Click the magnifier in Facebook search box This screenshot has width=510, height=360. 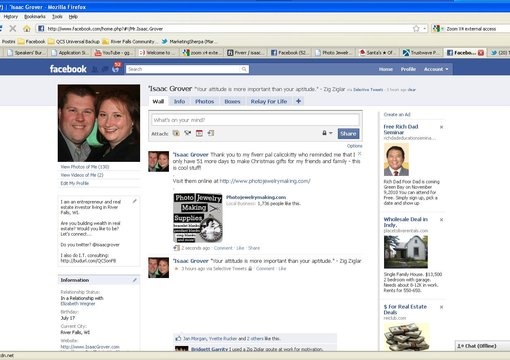pyautogui.click(x=244, y=69)
